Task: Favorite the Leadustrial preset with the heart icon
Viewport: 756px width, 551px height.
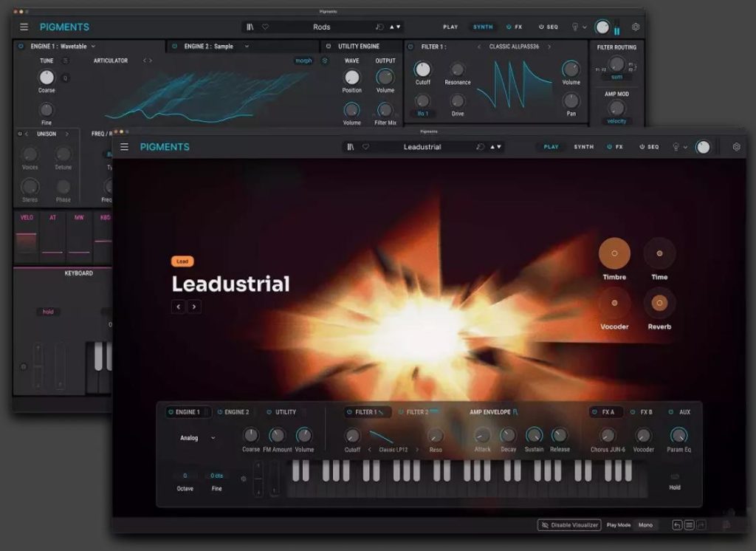Action: pyautogui.click(x=365, y=147)
